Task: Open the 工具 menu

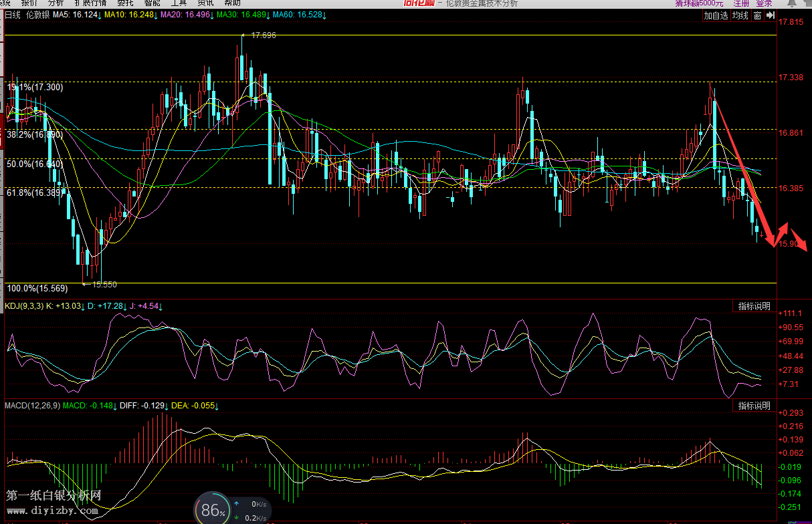Action: (x=179, y=3)
